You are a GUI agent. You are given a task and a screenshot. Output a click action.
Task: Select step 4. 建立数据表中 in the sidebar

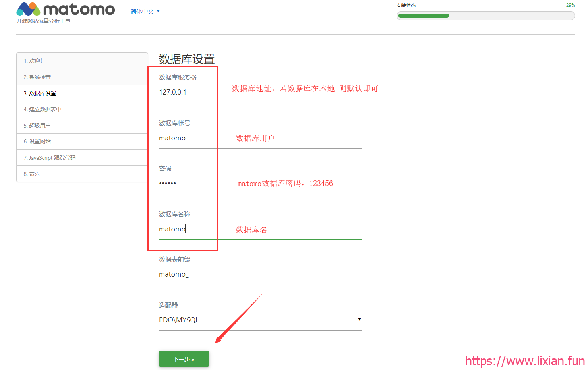pos(82,109)
